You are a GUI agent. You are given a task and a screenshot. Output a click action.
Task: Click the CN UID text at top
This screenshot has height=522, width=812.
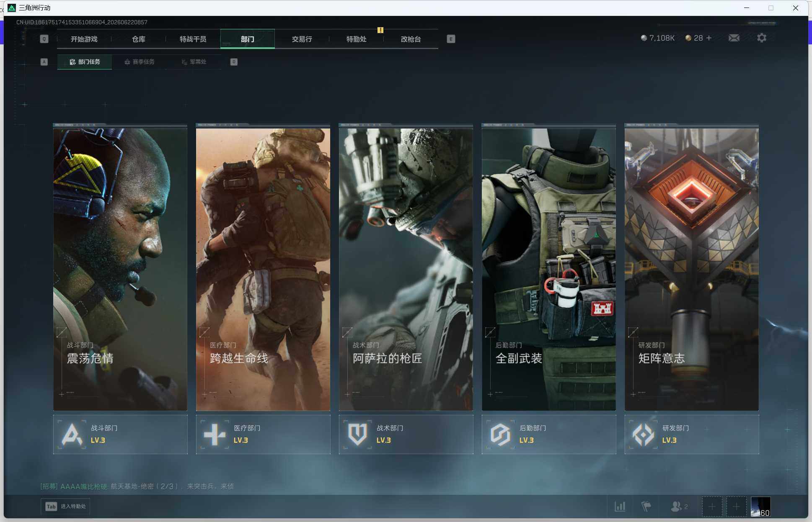[x=82, y=22]
